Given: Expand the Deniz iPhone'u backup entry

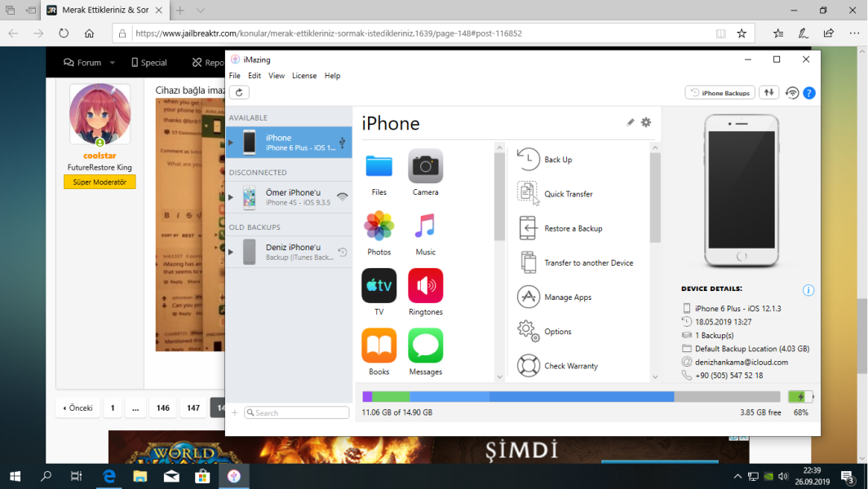Looking at the screenshot, I should 231,252.
